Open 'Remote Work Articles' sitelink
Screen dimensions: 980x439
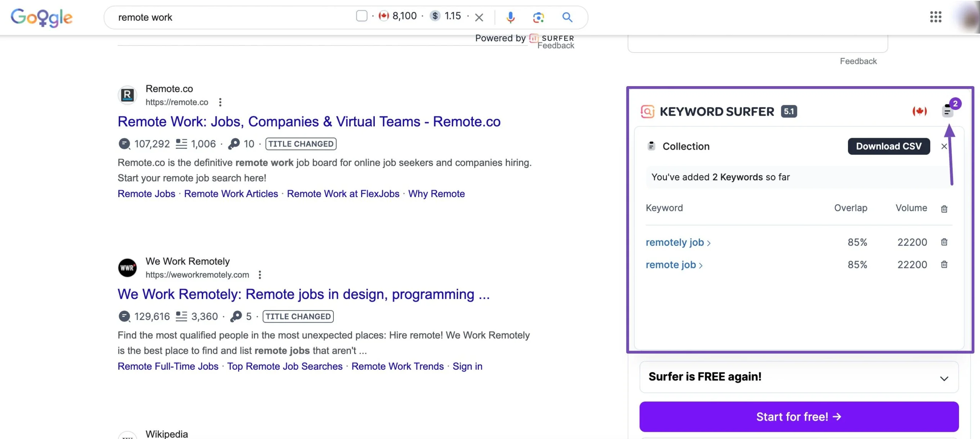click(231, 194)
